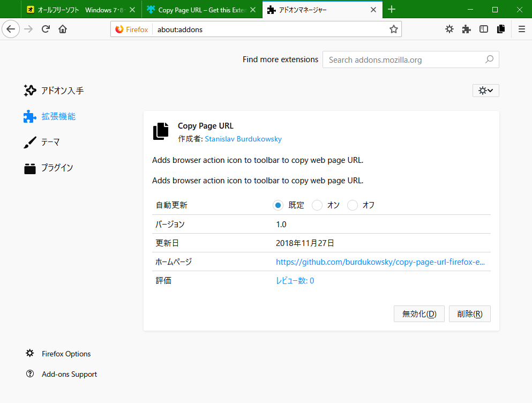Open the Stanislav Burdukowsky author link

click(x=243, y=139)
